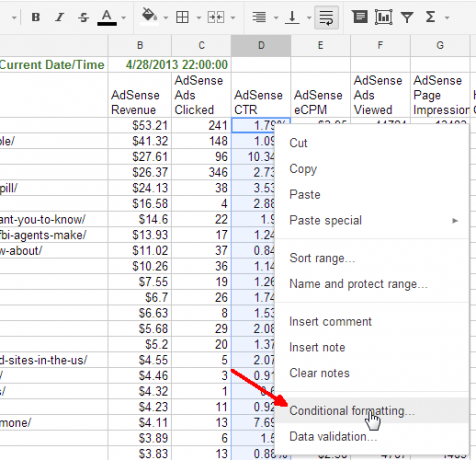Click the borders grid icon
476x460 pixels.
(182, 17)
